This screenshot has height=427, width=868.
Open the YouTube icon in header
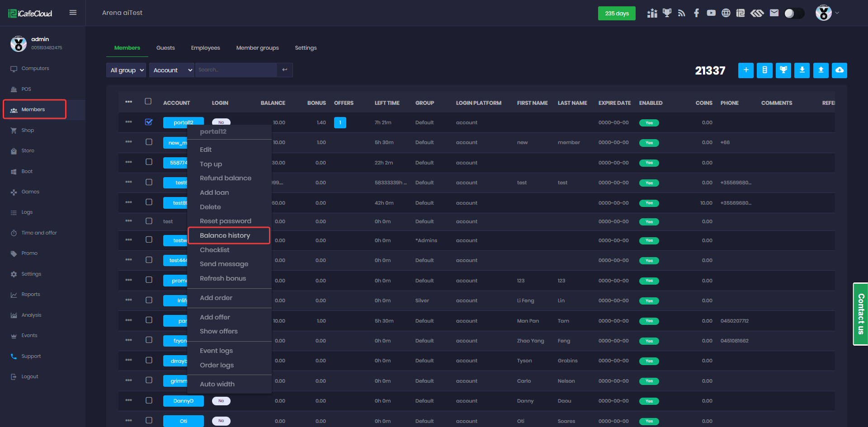(711, 13)
